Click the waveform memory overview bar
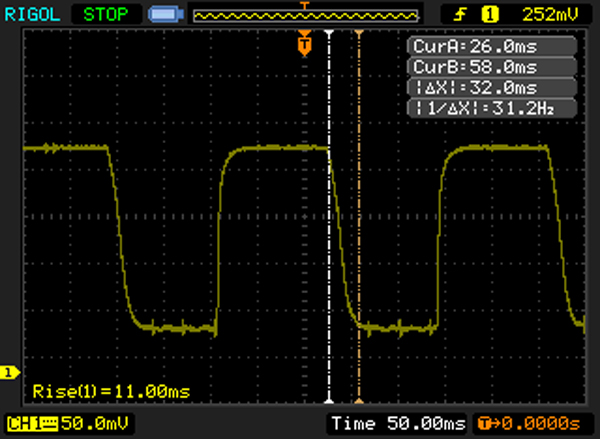The height and width of the screenshot is (439, 600). (306, 16)
